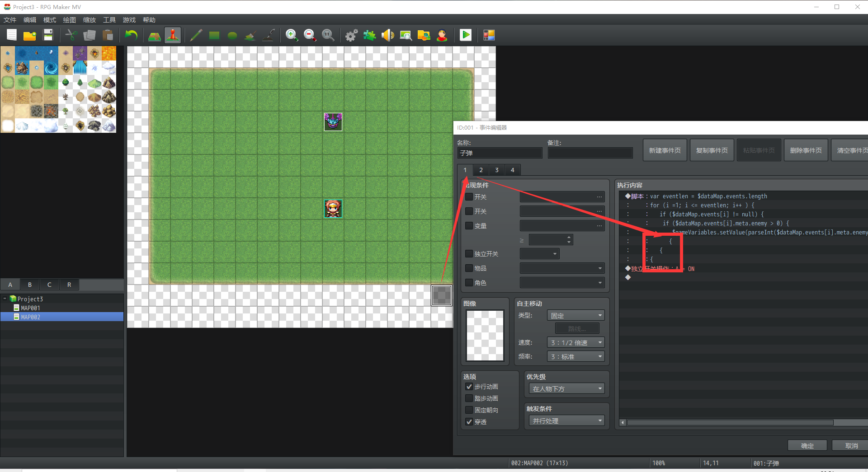Image resolution: width=868 pixels, height=472 pixels.
Task: Expand the 优先级 在人物下方 dropdown
Action: pyautogui.click(x=566, y=388)
